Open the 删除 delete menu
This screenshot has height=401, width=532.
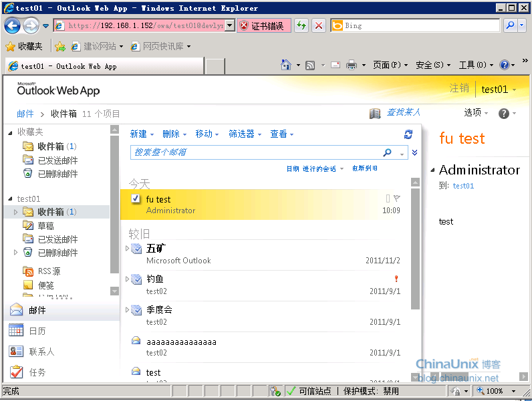coord(174,134)
